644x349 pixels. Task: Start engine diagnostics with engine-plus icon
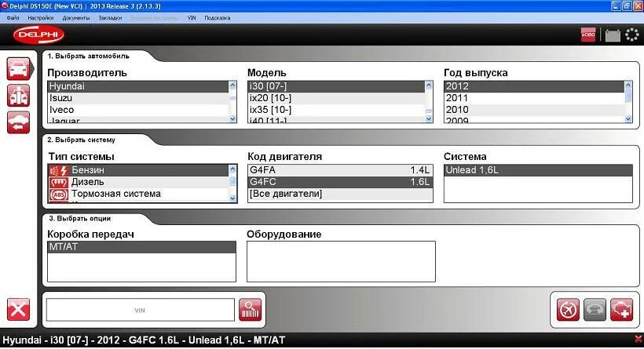click(x=622, y=310)
